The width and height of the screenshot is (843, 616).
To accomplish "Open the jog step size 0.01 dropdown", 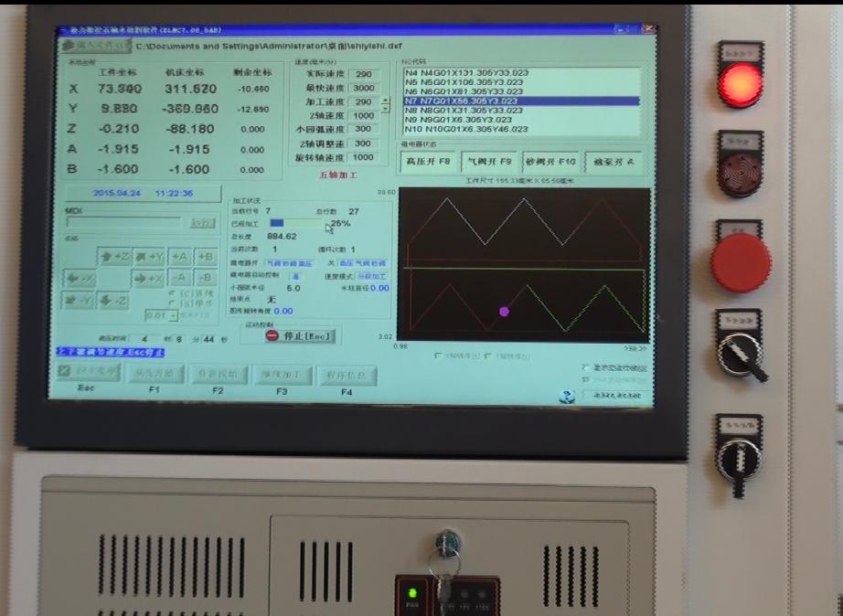I will (x=172, y=315).
